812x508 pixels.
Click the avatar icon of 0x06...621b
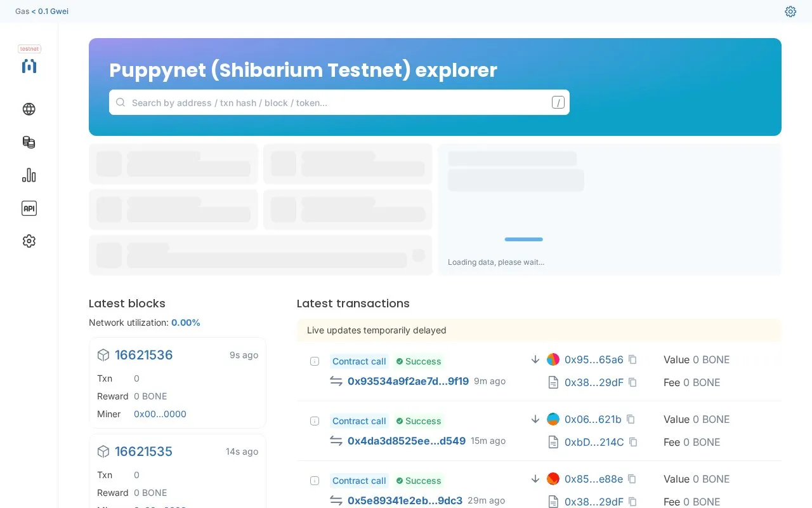[553, 419]
